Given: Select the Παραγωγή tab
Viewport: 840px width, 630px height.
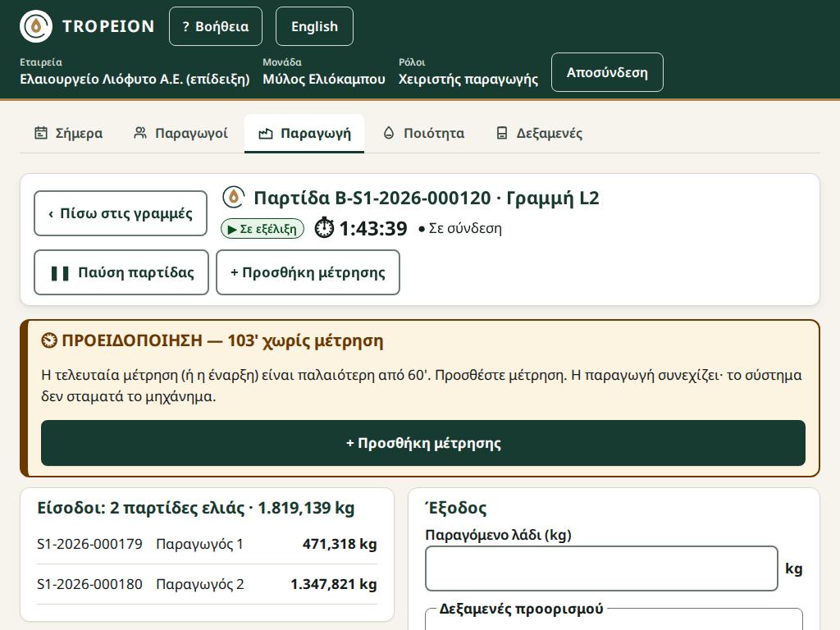Looking at the screenshot, I should point(304,133).
